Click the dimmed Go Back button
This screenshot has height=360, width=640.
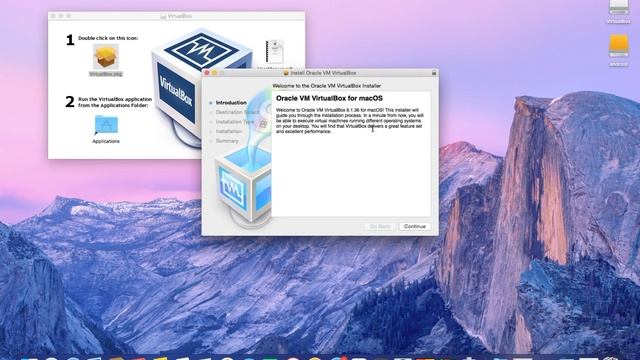click(380, 226)
